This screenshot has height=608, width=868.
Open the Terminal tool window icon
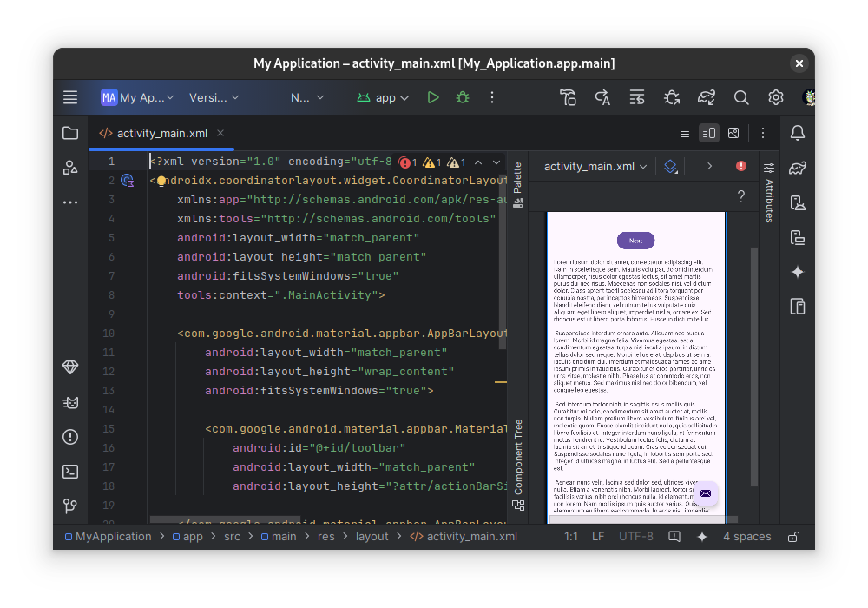coord(70,472)
